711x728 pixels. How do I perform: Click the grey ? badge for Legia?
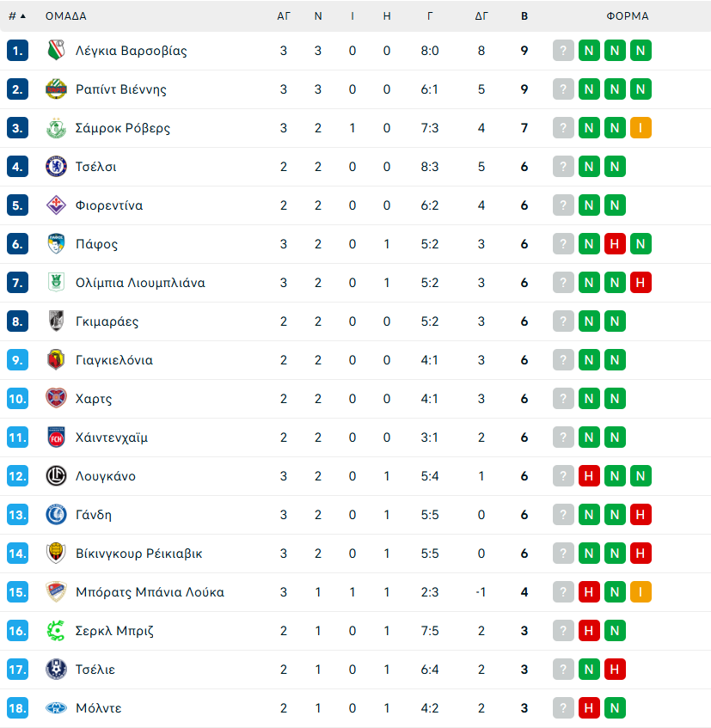point(563,51)
